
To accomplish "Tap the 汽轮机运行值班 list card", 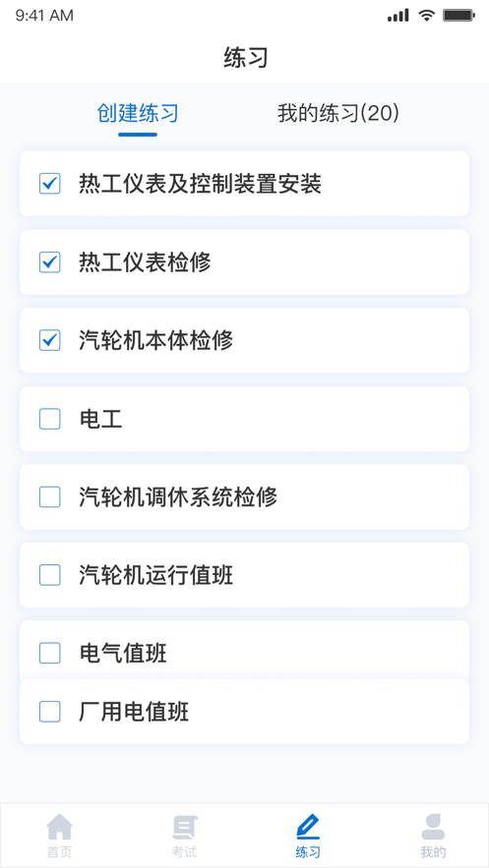I will 244,575.
